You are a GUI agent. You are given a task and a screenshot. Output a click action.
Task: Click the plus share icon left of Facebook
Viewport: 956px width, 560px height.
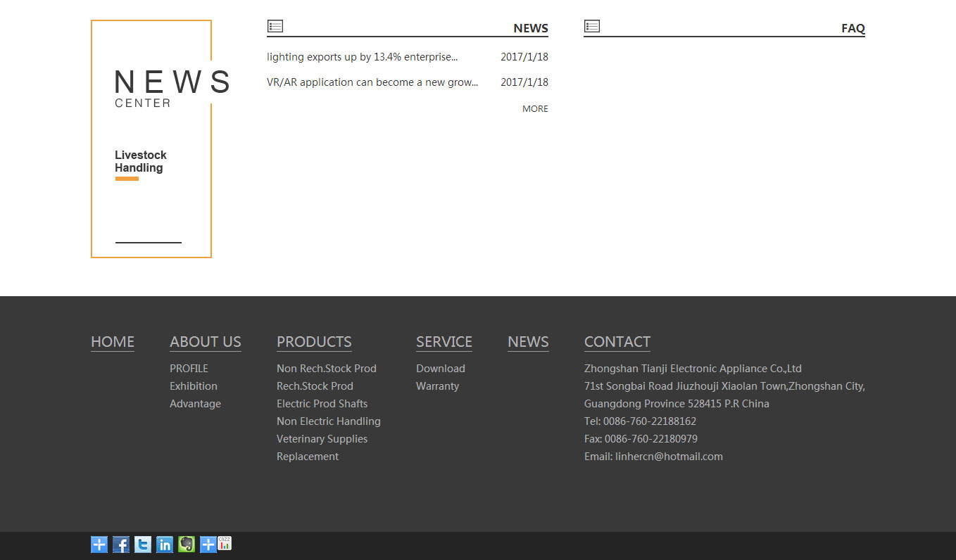[x=99, y=545]
